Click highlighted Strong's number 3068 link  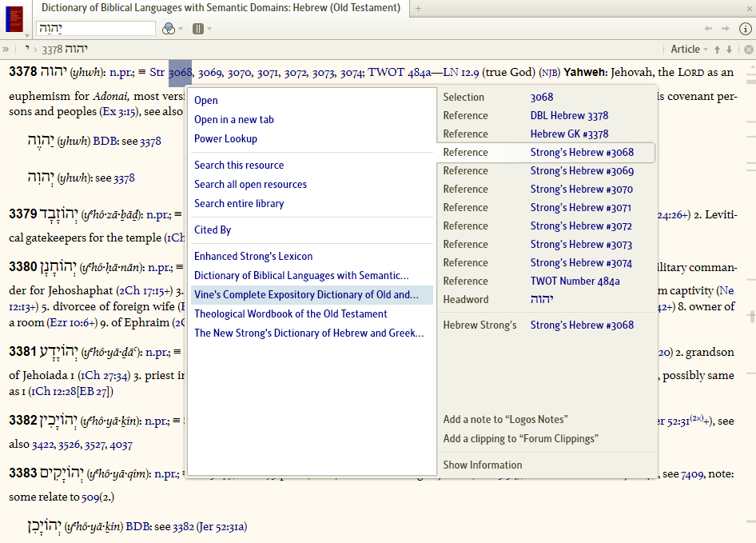(x=181, y=73)
